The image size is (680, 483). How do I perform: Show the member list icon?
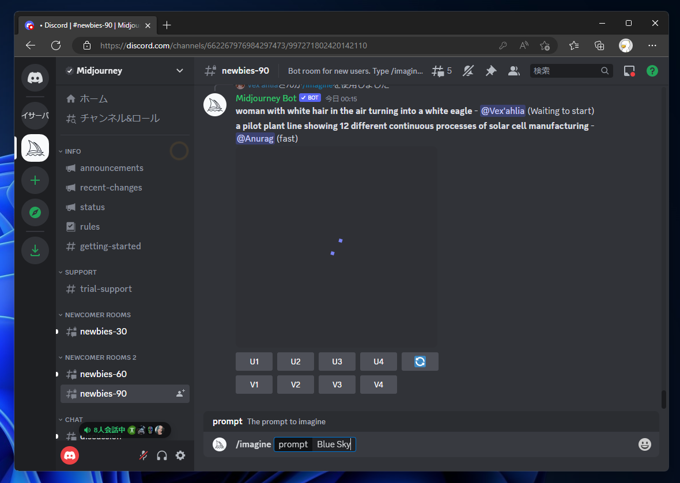coord(514,71)
